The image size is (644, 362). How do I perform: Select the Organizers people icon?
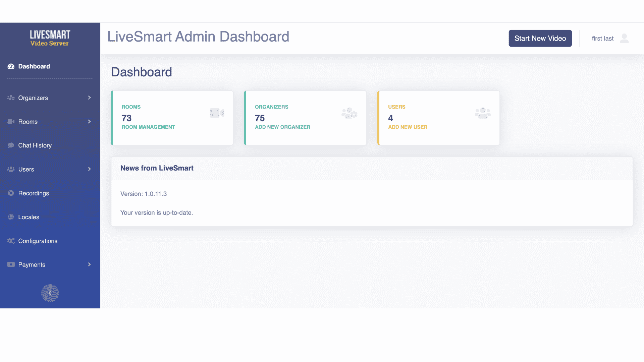pos(10,98)
